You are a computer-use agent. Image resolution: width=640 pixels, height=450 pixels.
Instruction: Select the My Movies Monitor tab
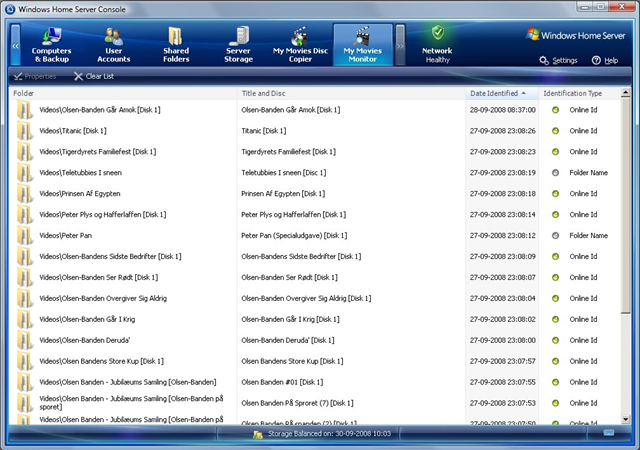(363, 45)
